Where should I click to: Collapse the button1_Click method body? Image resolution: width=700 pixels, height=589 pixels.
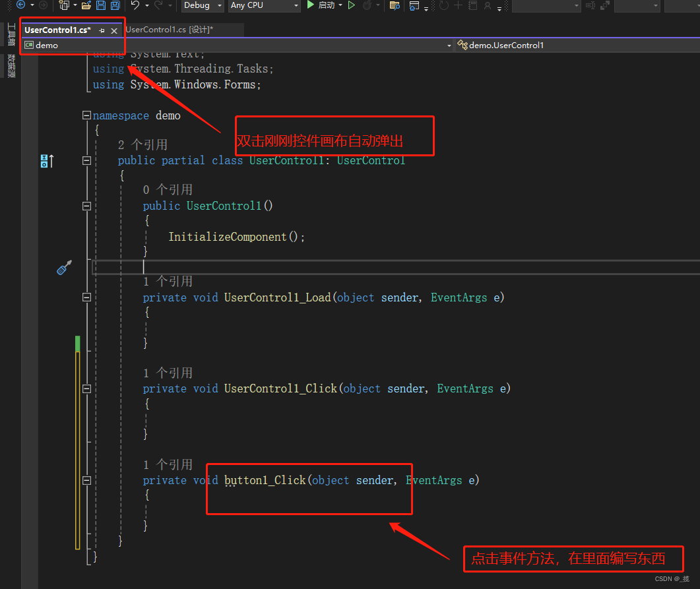86,480
